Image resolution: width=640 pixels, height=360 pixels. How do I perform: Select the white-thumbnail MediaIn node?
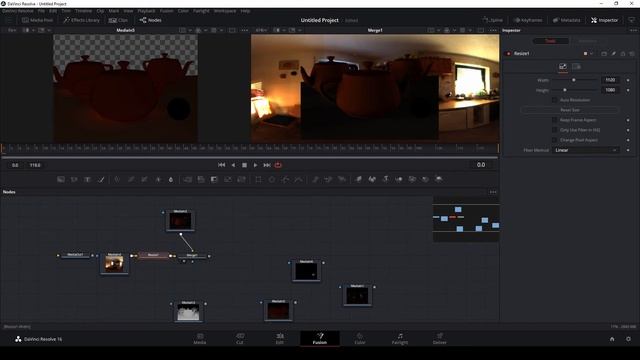[188, 311]
